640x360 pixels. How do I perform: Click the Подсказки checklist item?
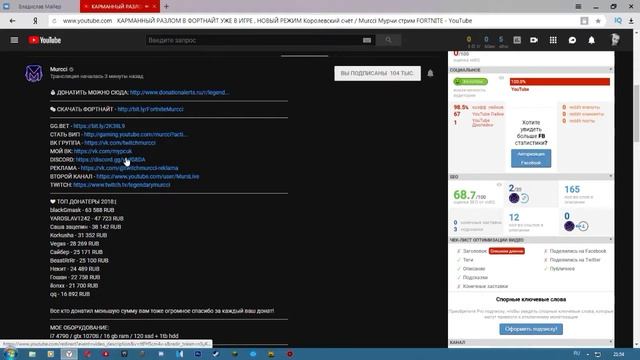point(475,278)
